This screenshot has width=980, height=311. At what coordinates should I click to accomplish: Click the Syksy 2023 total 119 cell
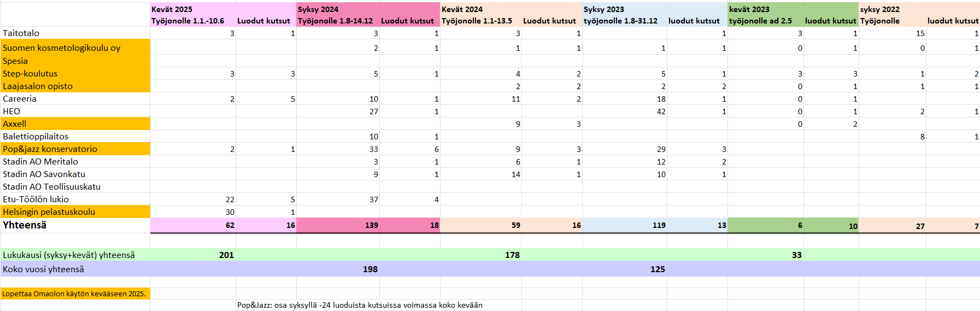pos(625,225)
